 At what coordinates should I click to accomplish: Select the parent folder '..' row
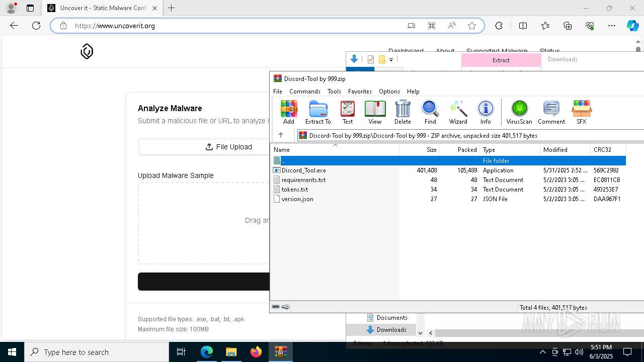(448, 161)
